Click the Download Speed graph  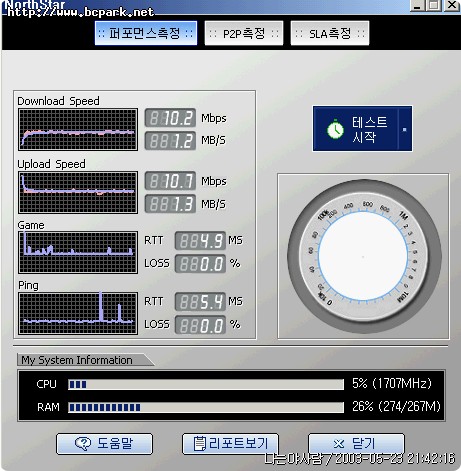tap(78, 129)
